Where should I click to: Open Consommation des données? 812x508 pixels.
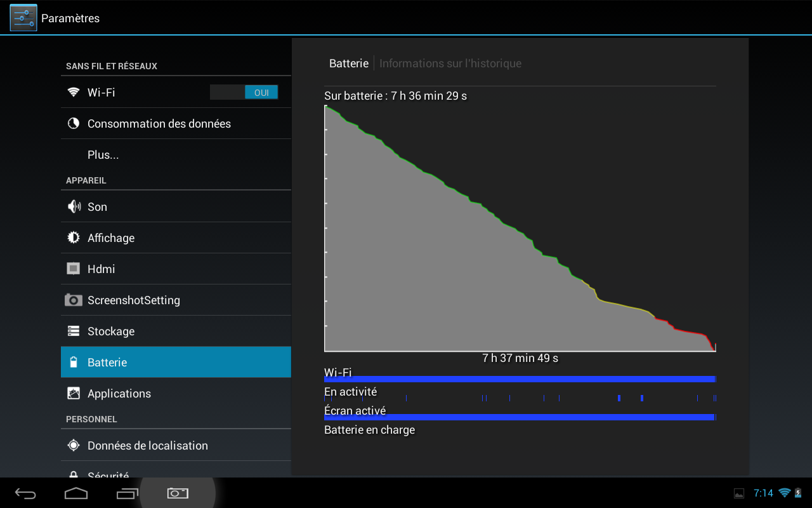[x=176, y=123]
